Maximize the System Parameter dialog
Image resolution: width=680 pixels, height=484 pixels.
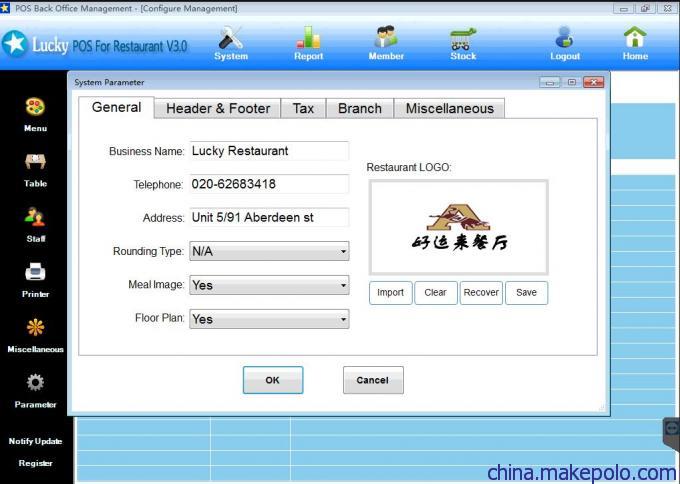click(x=572, y=82)
